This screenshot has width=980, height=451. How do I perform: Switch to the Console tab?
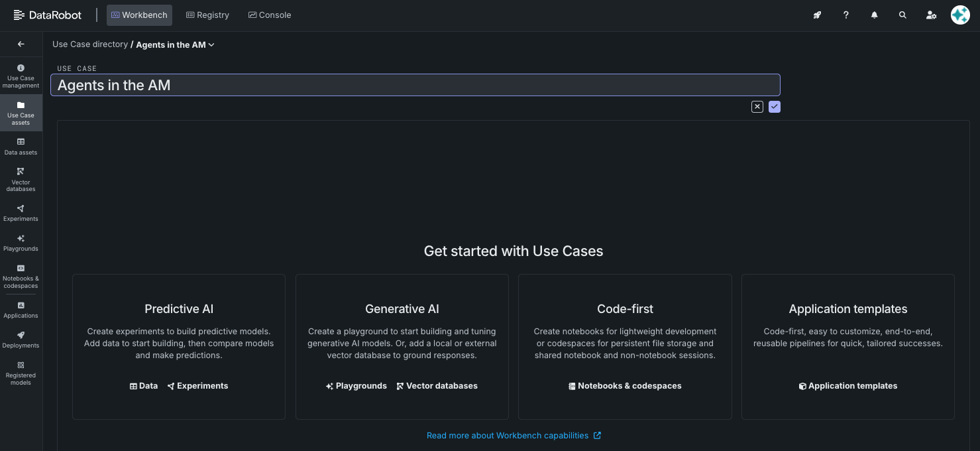click(270, 15)
